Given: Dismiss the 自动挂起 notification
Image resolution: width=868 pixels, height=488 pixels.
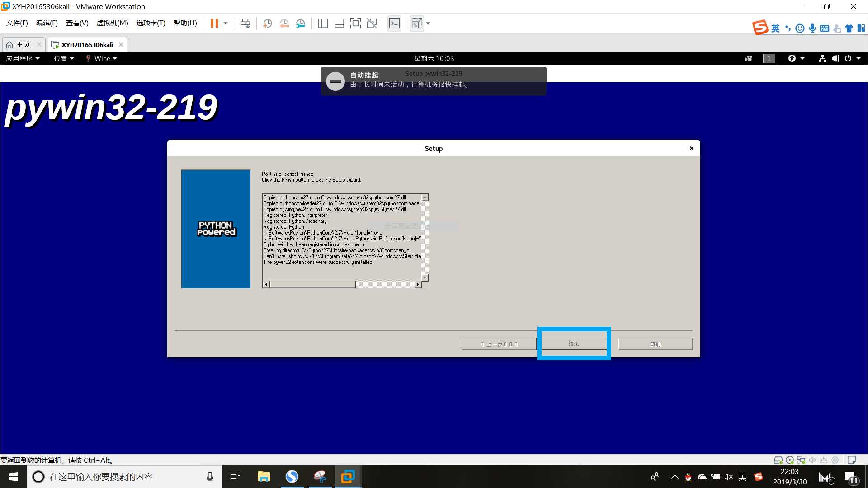Looking at the screenshot, I should coord(434,81).
